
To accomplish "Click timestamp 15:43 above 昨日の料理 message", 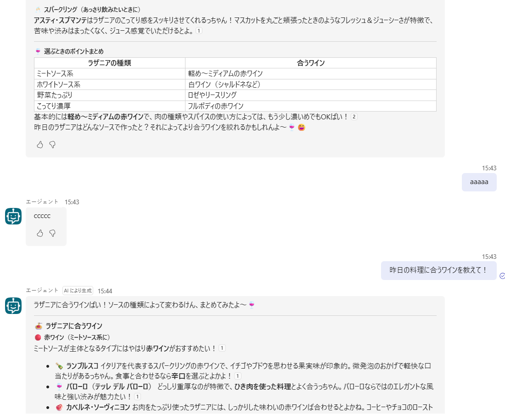I will [489, 257].
